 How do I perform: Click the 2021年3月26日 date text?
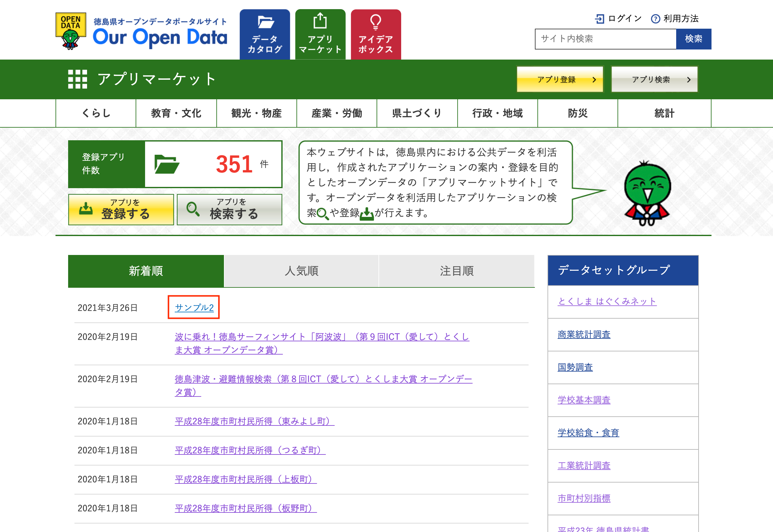(108, 308)
